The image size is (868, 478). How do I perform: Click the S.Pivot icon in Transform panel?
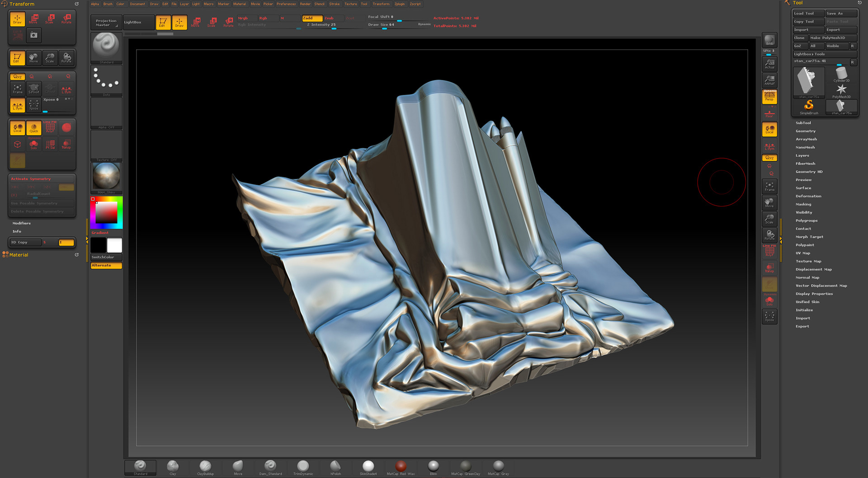pos(34,89)
